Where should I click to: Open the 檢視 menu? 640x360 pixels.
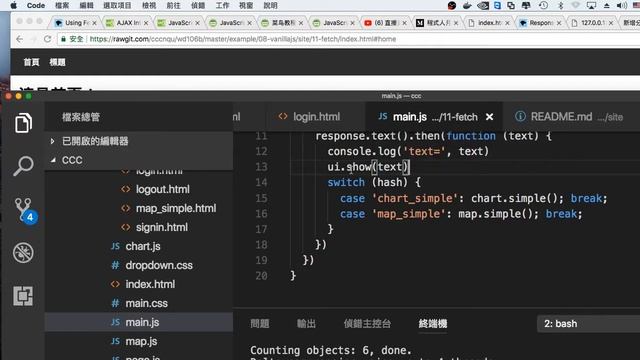point(149,5)
